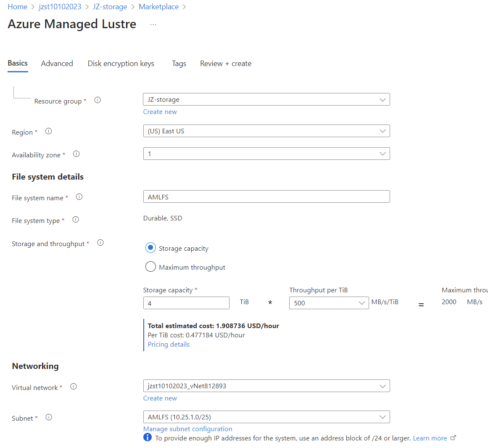488x448 pixels.
Task: Click the File system details heading
Action: pos(47,177)
